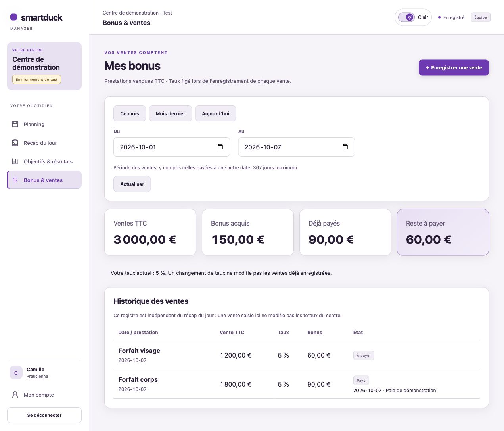Select the Mois dernier period filter

(171, 113)
